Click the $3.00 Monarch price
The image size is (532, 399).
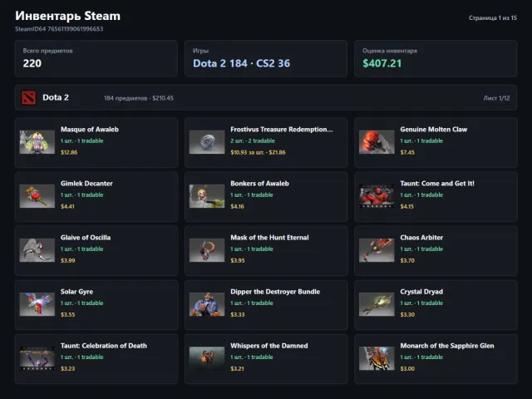point(407,368)
